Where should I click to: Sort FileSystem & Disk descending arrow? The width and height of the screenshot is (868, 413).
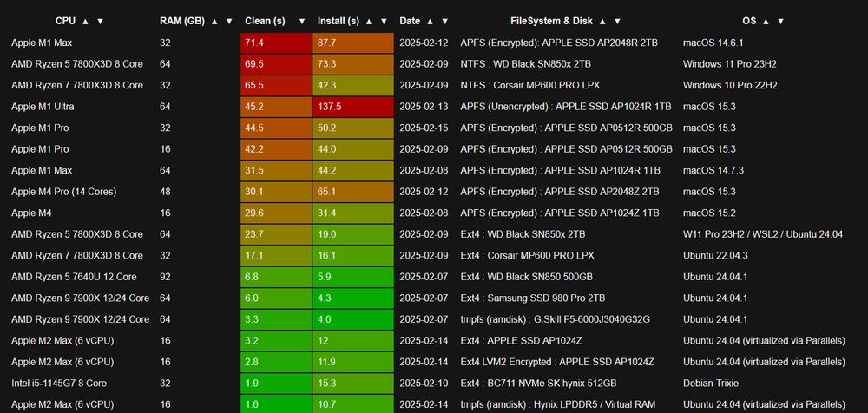coord(617,21)
